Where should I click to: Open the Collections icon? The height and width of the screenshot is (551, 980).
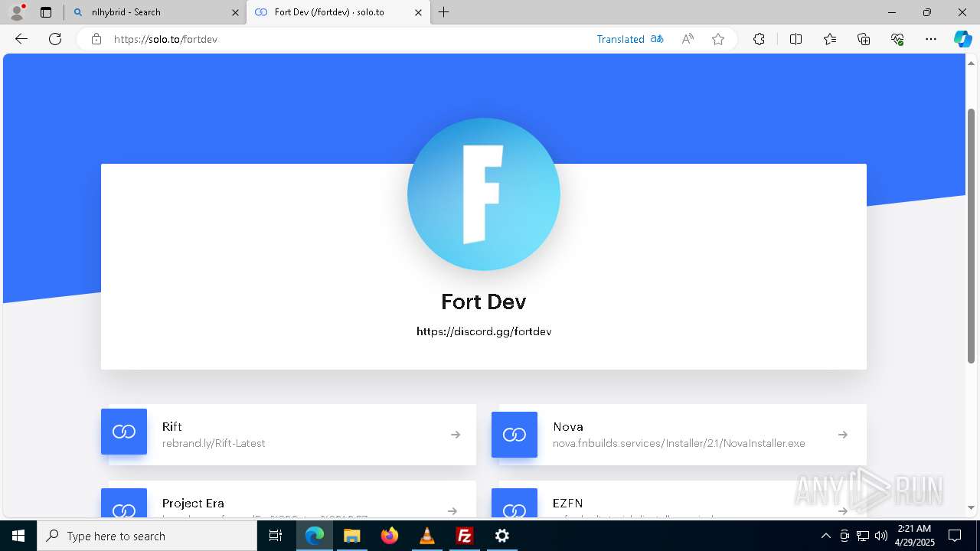point(864,39)
